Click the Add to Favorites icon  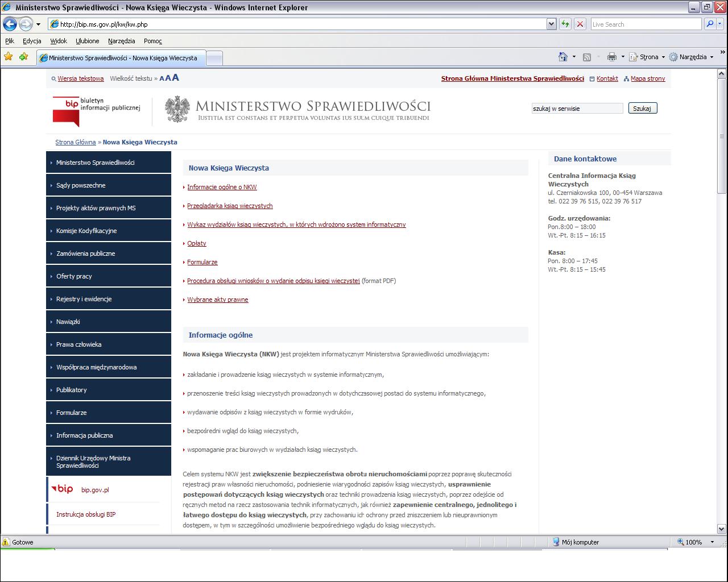click(x=23, y=56)
